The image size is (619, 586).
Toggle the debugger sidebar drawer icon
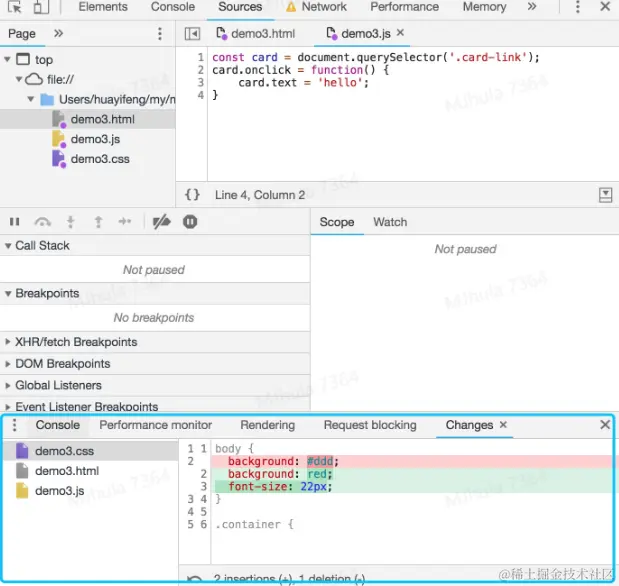coord(605,195)
